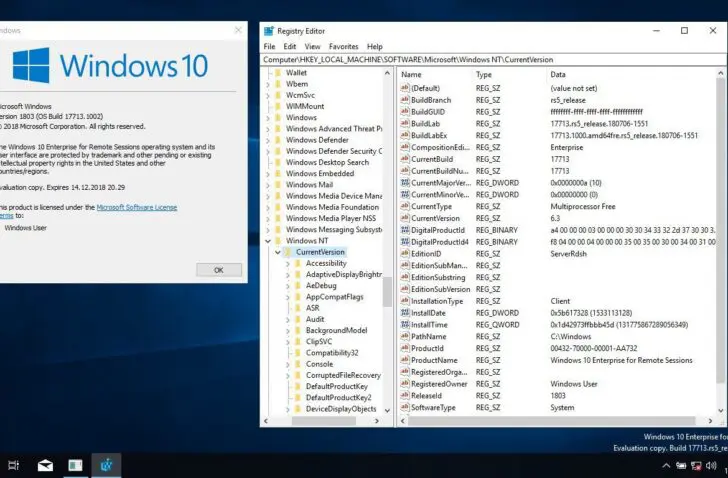Click scroll-down arrow of the tree pane
The image size is (728, 478).
pos(387,410)
